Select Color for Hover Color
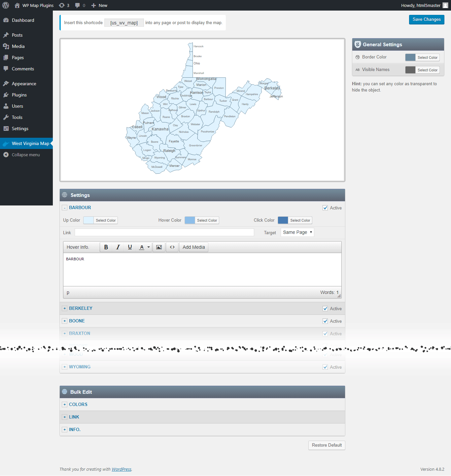 click(x=207, y=220)
